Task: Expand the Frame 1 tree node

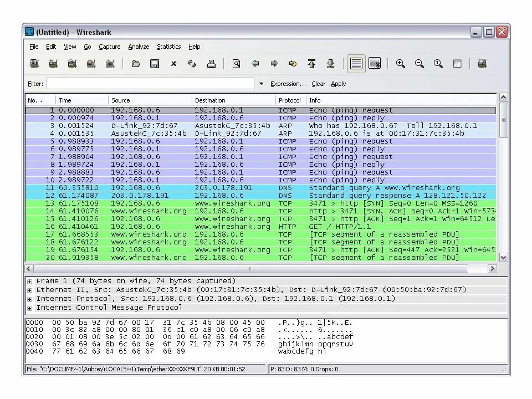Action: tap(30, 282)
